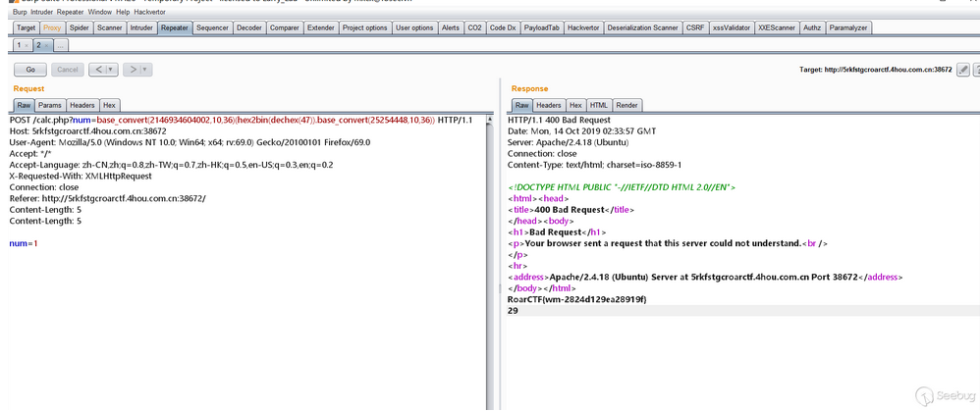The height and width of the screenshot is (411, 980).
Task: Close repeater tab 2 with its x
Action: [x=46, y=45]
